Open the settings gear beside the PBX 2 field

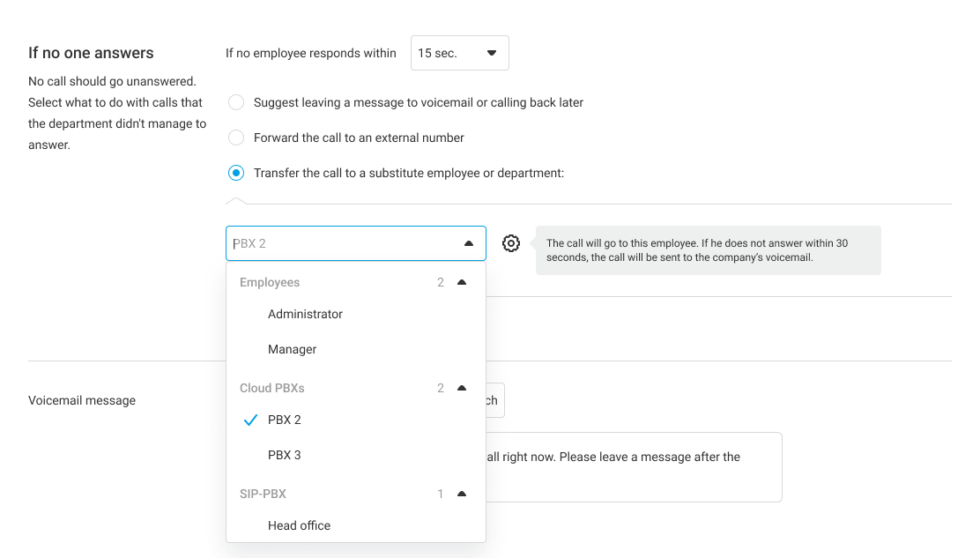pyautogui.click(x=511, y=243)
